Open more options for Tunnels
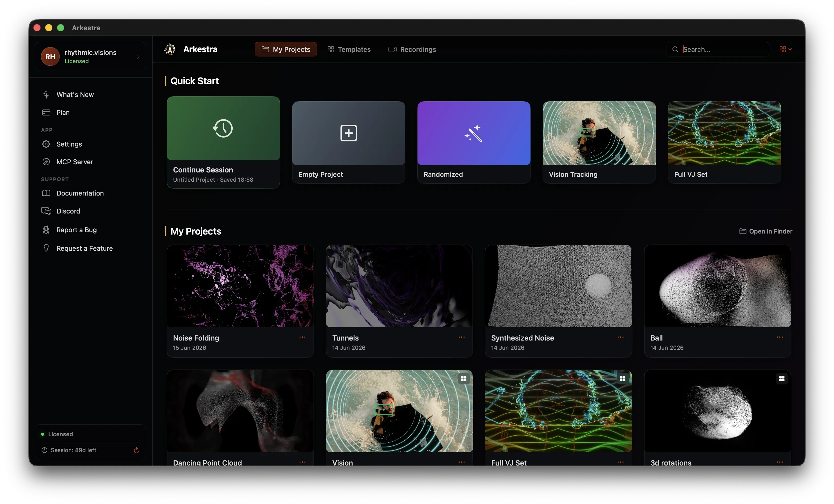The height and width of the screenshot is (504, 834). (461, 337)
